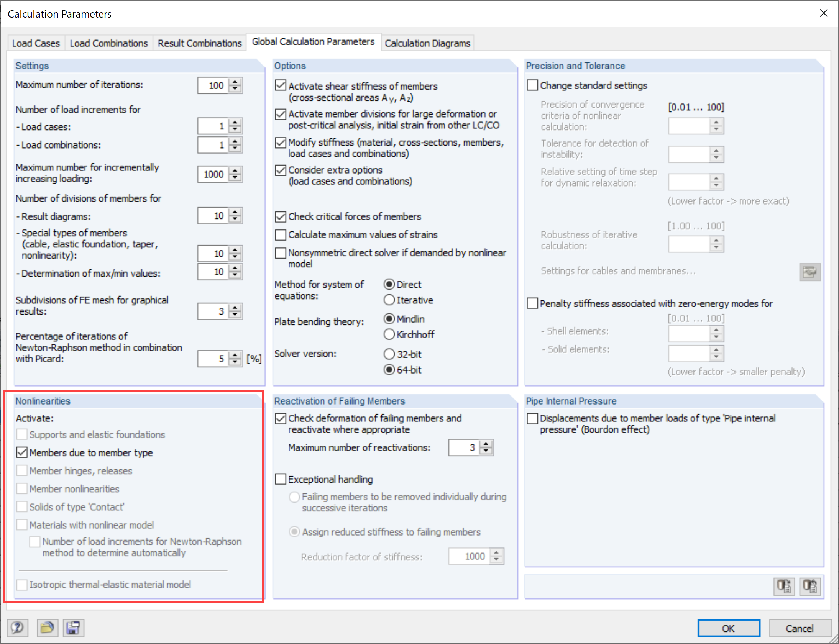Image resolution: width=839 pixels, height=644 pixels.
Task: Open Settings for cables and membranes dialog icon
Action: pos(809,272)
